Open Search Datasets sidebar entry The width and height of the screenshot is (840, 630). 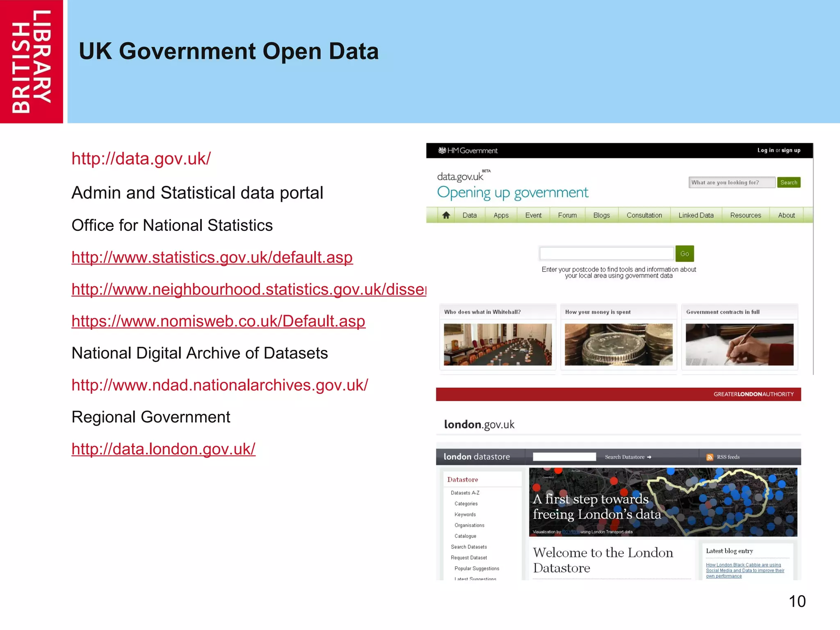tap(469, 547)
